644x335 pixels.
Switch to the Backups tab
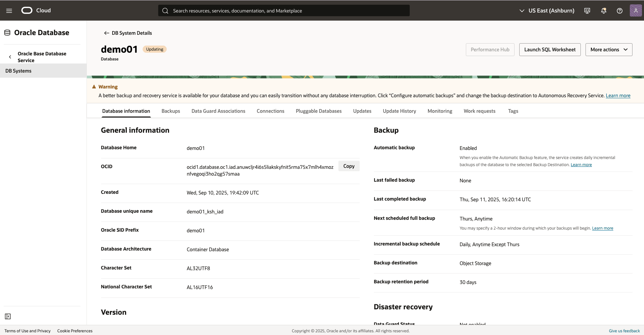[x=171, y=111]
